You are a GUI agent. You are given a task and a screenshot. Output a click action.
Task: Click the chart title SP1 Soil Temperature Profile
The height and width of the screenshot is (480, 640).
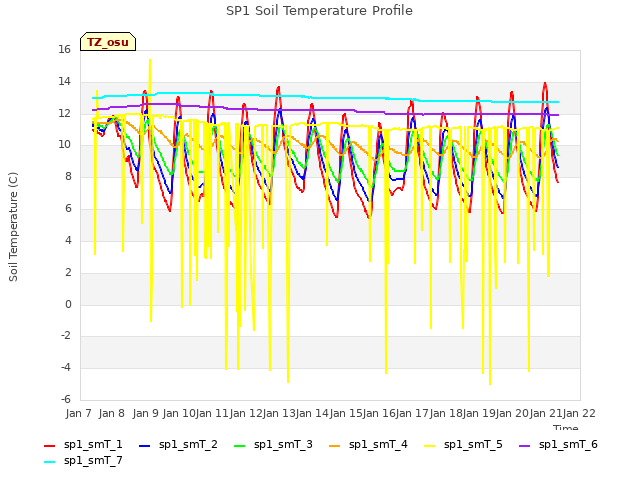coord(320,11)
